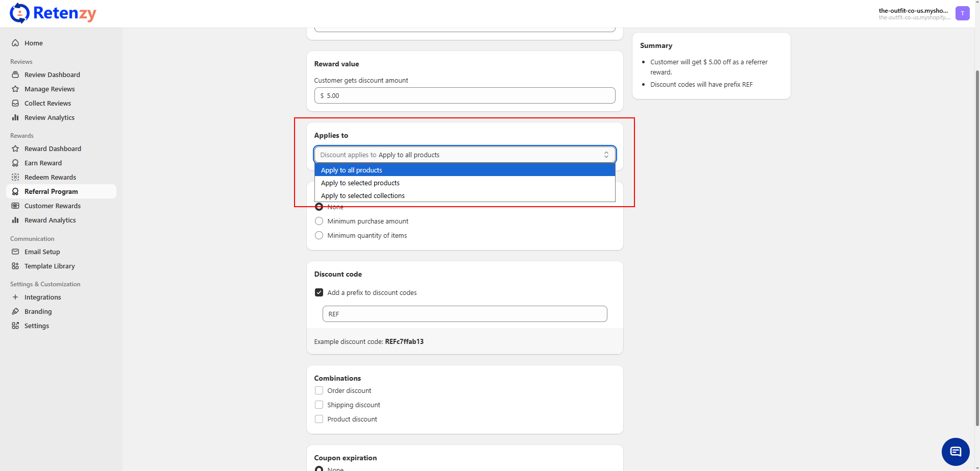980x471 pixels.
Task: Open Customer Rewards page link
Action: click(53, 206)
